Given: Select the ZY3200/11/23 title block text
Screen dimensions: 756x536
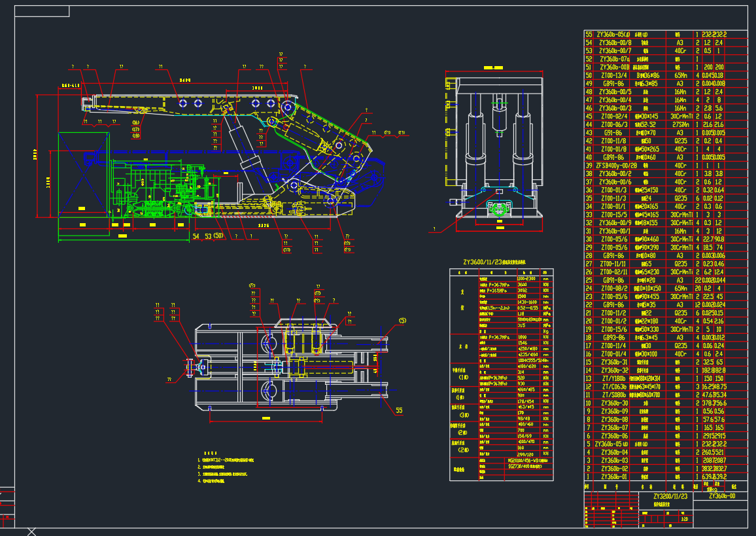Looking at the screenshot, I should [670, 497].
